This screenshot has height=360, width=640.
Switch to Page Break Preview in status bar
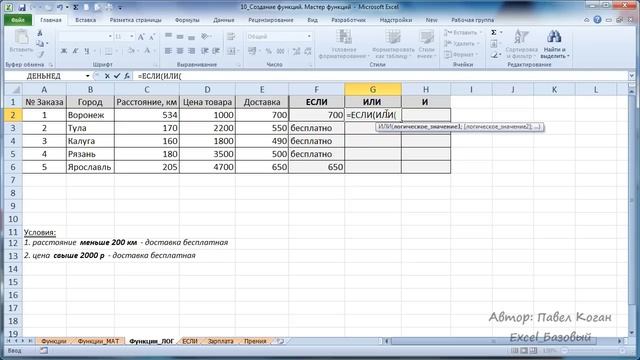coord(533,351)
